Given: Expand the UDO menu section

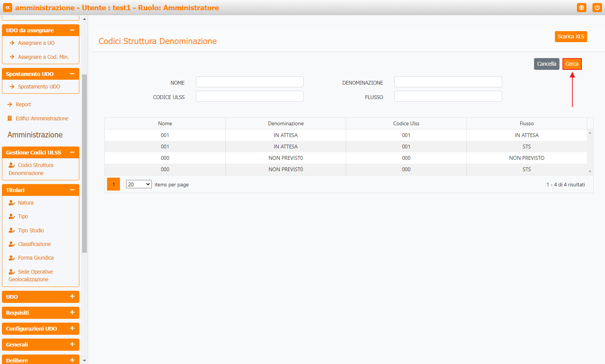Looking at the screenshot, I should pyautogui.click(x=72, y=296).
